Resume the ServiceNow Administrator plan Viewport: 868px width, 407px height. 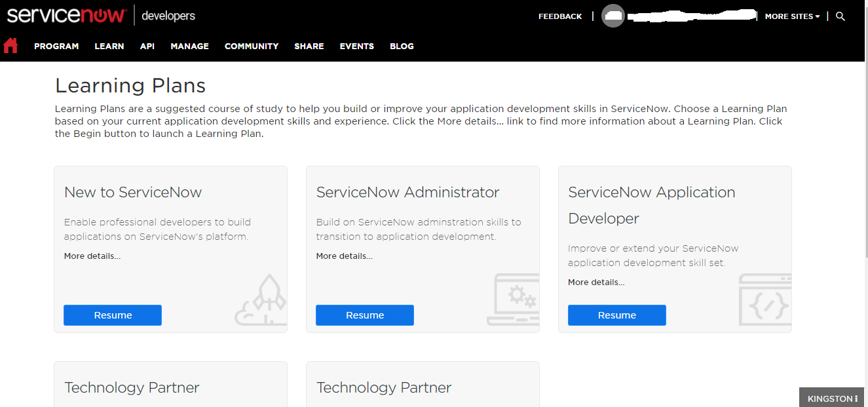365,315
